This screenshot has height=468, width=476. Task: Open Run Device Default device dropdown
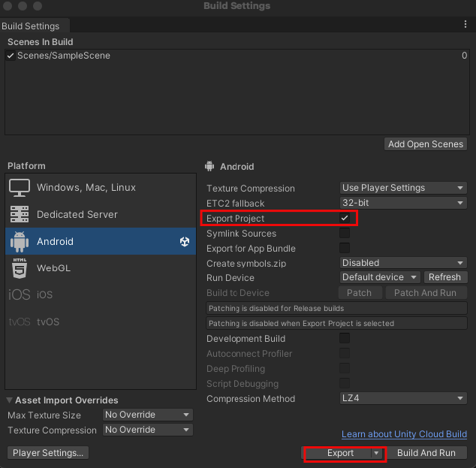379,277
